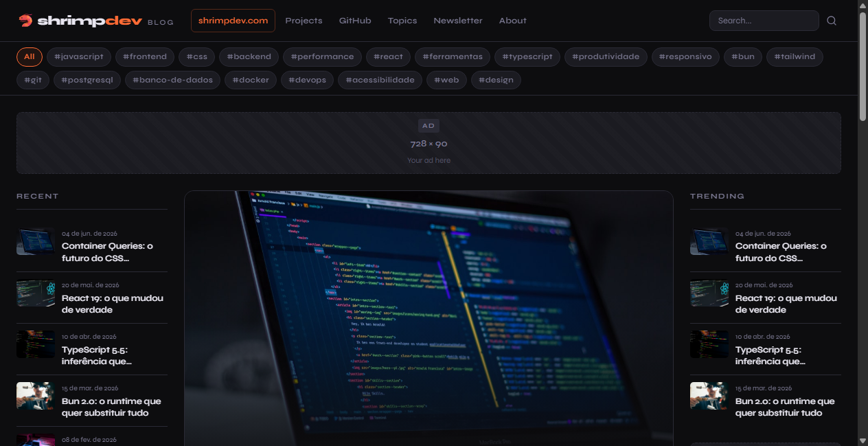
Task: Filter by #tailwind tag
Action: click(x=795, y=57)
